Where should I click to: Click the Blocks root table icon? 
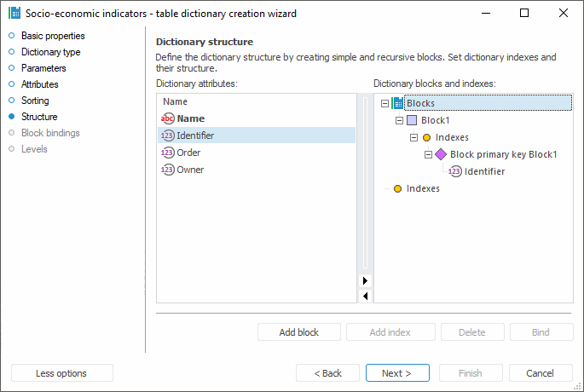tap(398, 103)
